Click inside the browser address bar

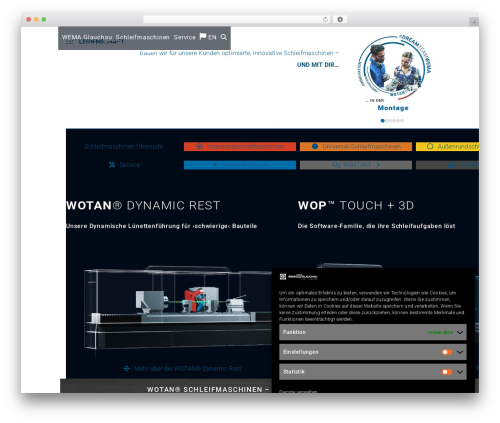(237, 19)
